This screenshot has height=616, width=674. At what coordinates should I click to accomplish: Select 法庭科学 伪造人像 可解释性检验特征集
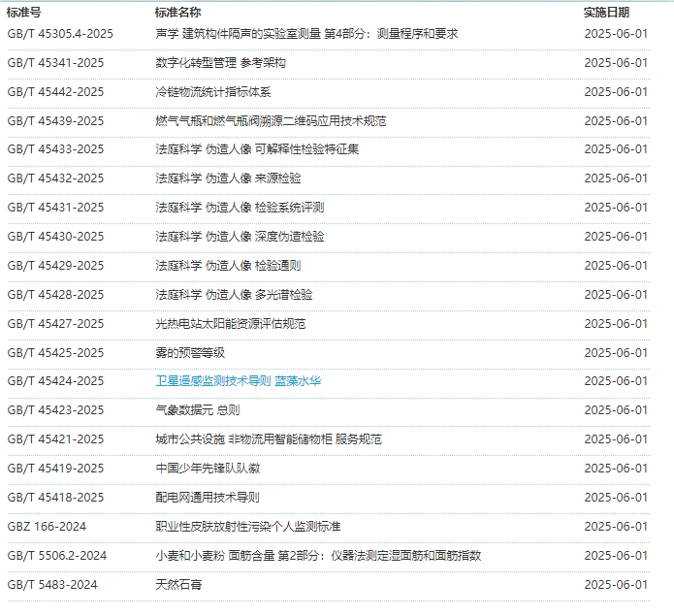coord(257,149)
